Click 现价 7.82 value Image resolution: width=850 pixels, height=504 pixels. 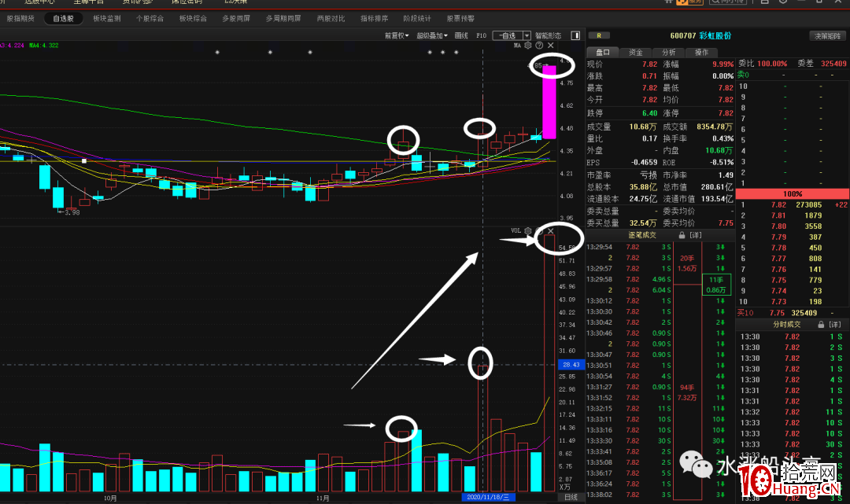649,64
